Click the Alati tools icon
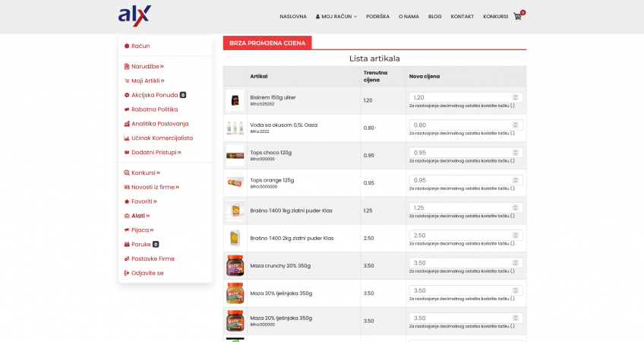644x342 pixels. tap(127, 216)
